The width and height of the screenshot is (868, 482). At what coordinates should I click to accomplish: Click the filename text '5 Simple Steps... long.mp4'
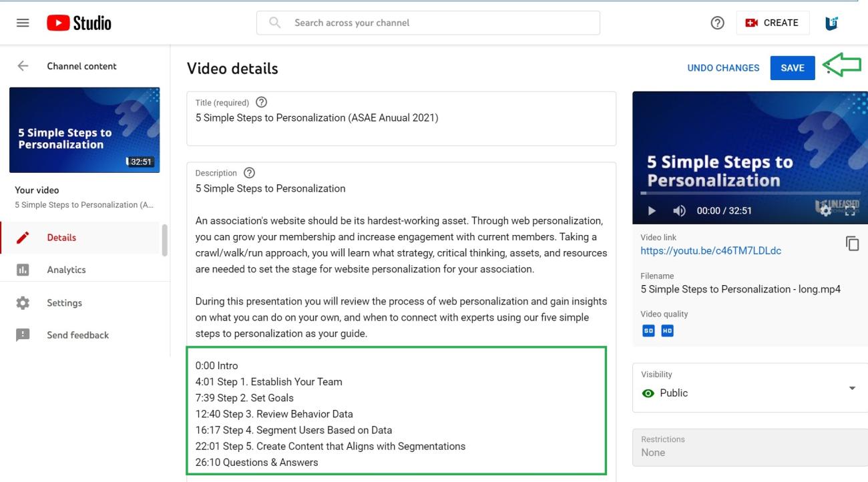740,289
